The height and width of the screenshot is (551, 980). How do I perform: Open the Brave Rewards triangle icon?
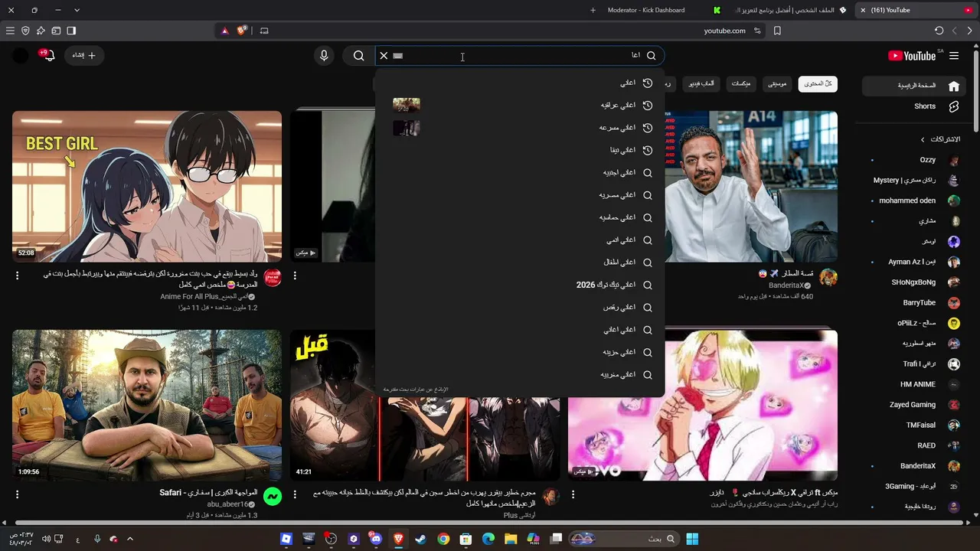(x=225, y=31)
